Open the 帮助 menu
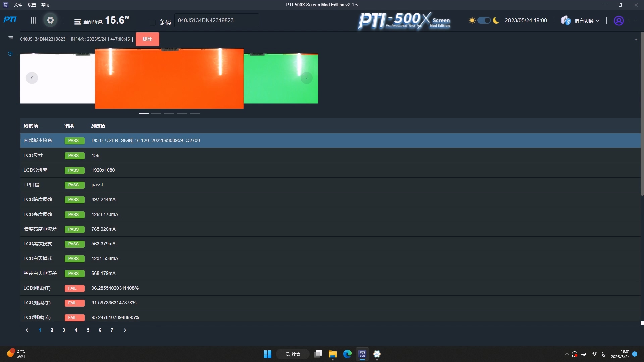 (x=45, y=5)
